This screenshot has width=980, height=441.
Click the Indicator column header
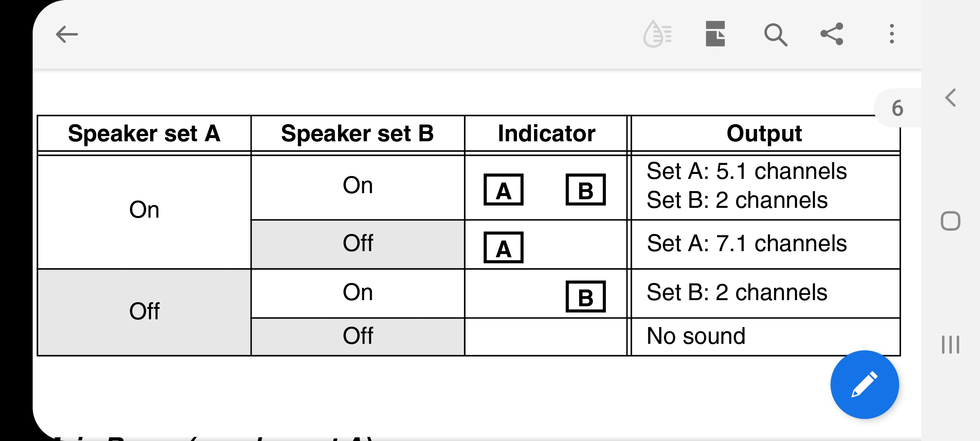point(546,134)
